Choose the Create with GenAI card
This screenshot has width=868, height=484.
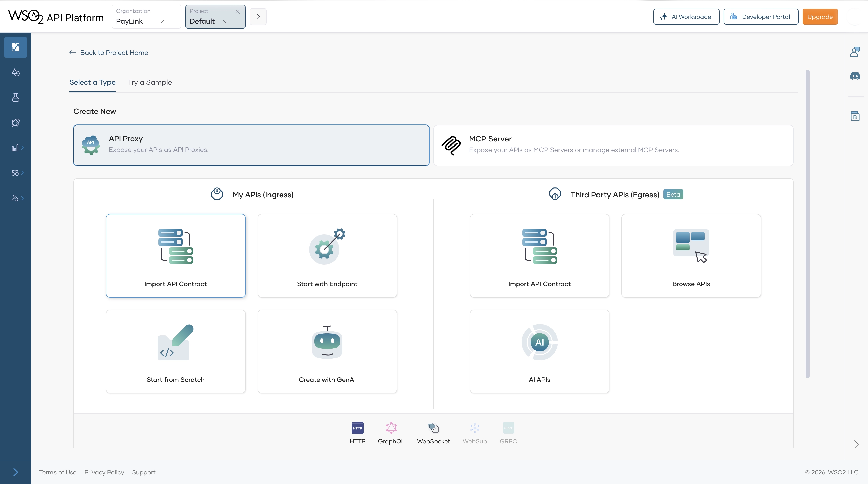327,351
